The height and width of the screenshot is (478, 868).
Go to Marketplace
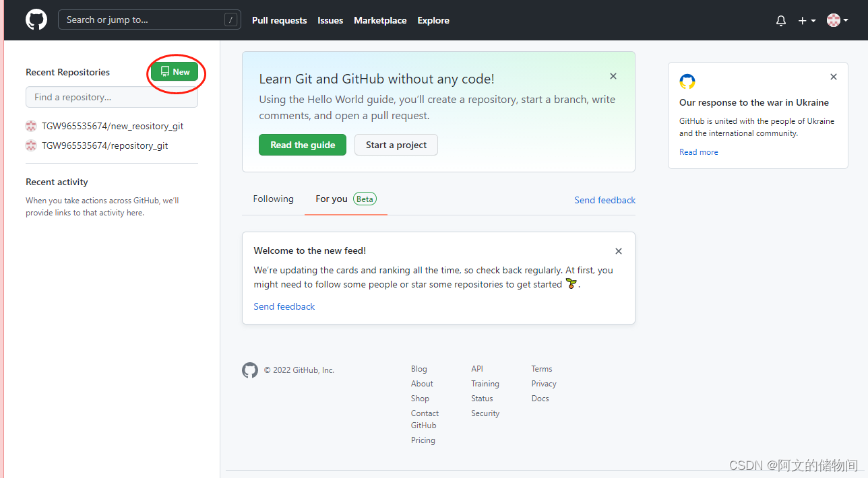(380, 20)
